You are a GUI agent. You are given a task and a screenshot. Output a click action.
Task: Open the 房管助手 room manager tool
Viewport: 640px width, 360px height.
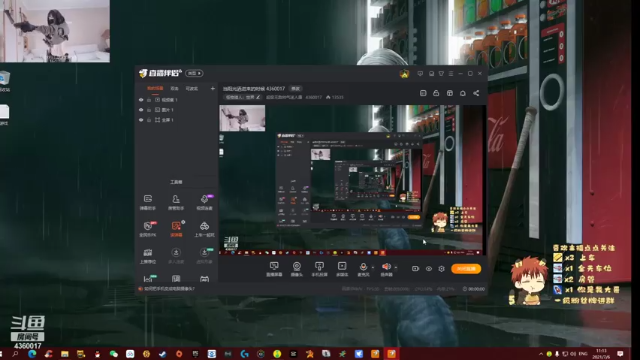(x=176, y=202)
